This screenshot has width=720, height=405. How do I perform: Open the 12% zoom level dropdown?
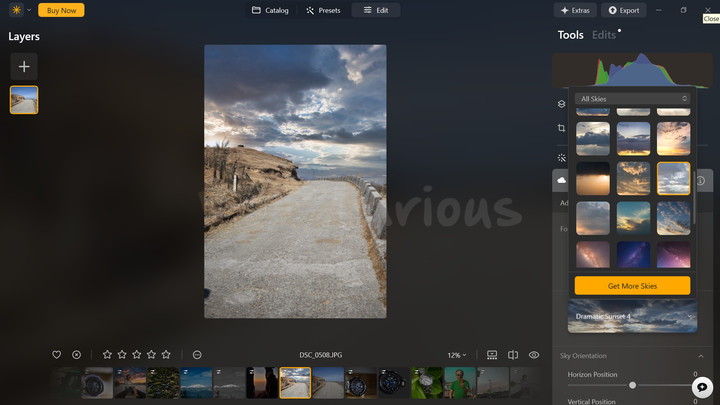(456, 355)
